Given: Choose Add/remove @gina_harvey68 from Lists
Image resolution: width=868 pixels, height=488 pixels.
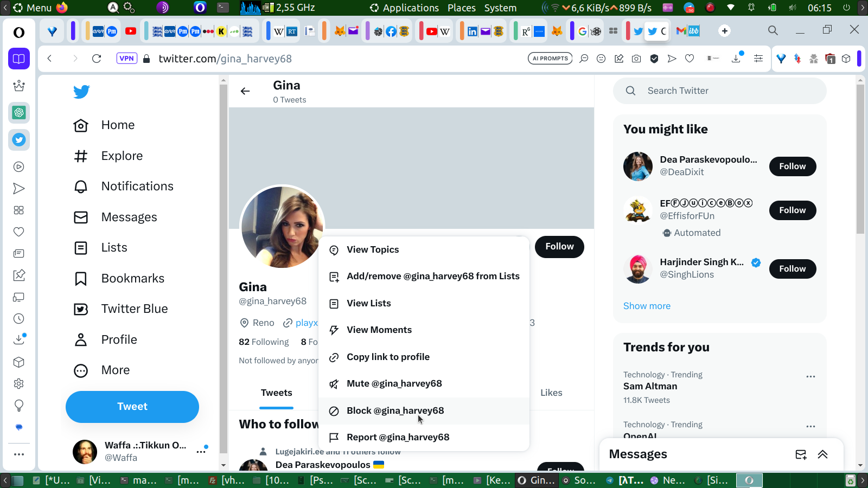Looking at the screenshot, I should pos(424,277).
